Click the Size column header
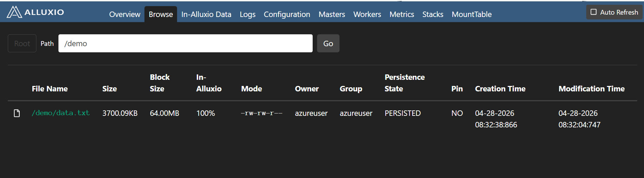This screenshot has height=178, width=644. click(109, 89)
